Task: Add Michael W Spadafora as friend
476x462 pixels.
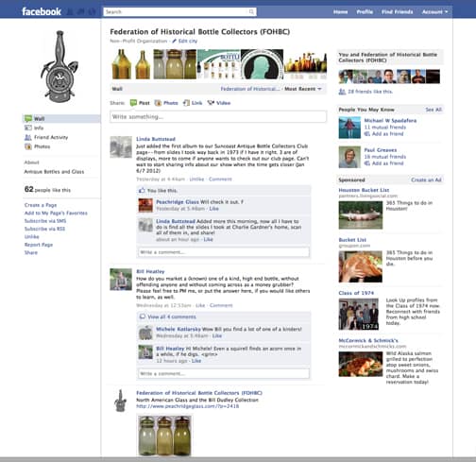Action: pos(383,134)
